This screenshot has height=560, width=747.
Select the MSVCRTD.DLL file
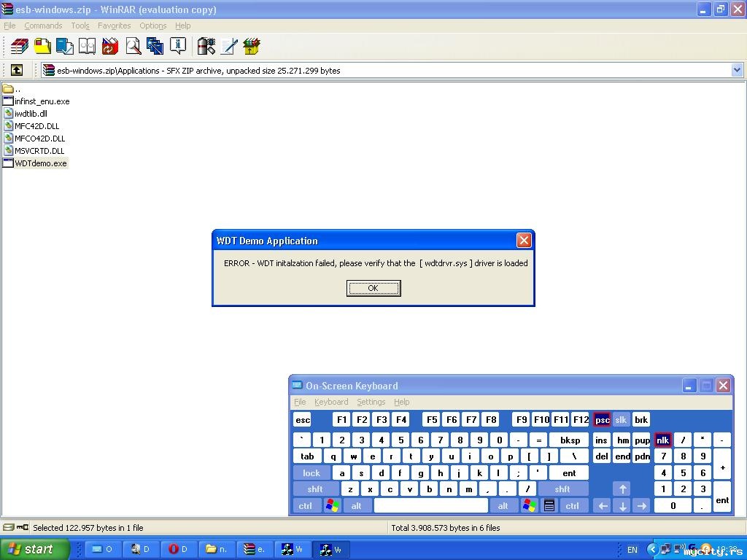[34, 150]
